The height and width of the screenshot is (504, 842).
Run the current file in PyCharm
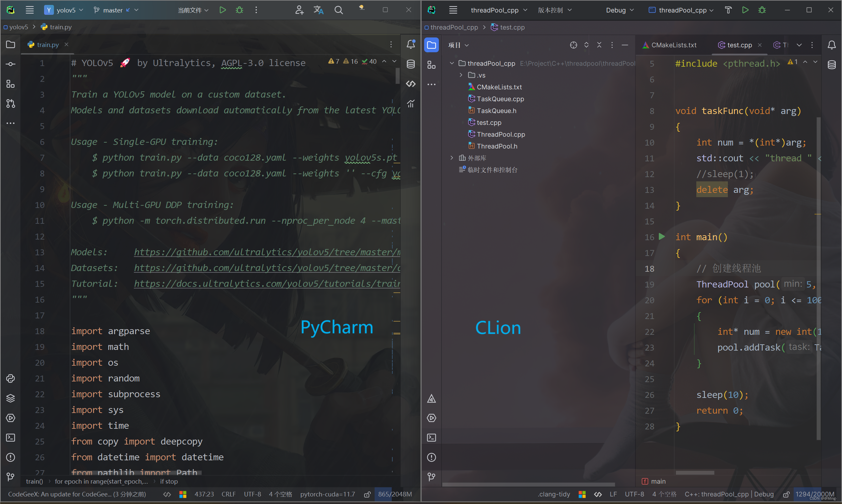[x=223, y=10]
